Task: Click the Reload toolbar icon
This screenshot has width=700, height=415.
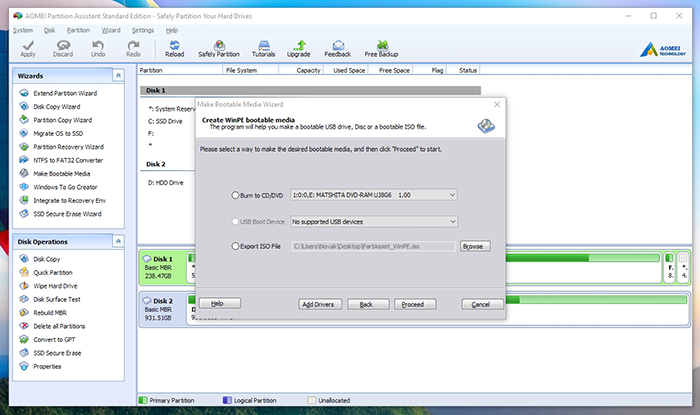Action: (x=175, y=49)
